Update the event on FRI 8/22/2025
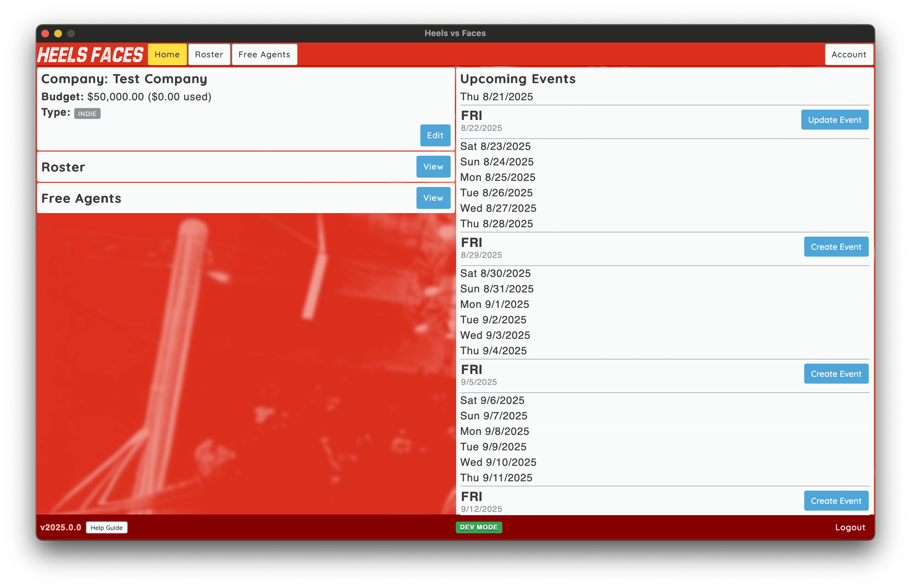The width and height of the screenshot is (911, 588). pos(835,119)
